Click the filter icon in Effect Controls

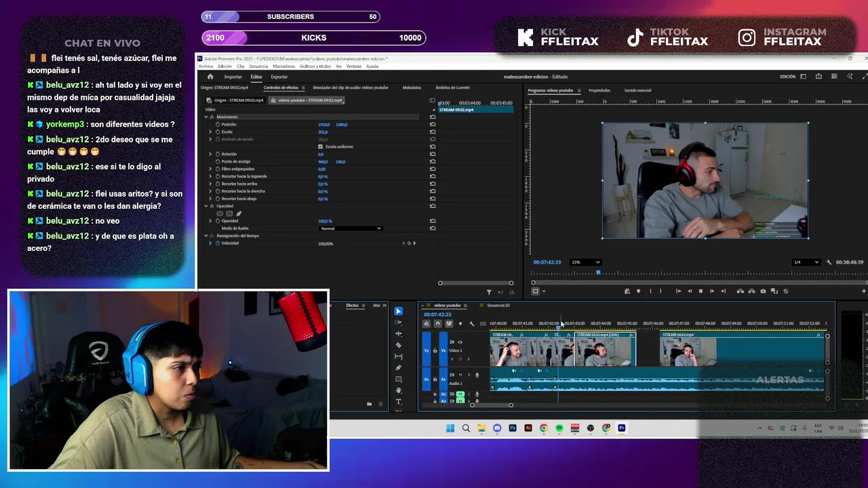(489, 292)
